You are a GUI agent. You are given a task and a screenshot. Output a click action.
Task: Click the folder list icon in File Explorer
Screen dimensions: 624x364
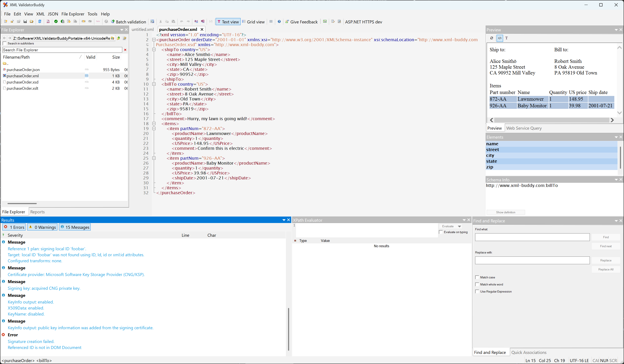coord(125,38)
